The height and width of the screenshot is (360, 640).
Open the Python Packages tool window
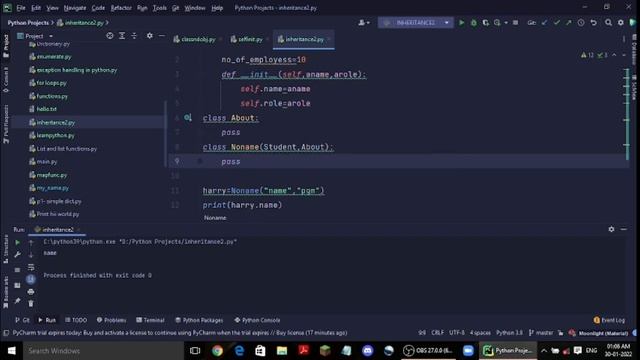(199, 320)
